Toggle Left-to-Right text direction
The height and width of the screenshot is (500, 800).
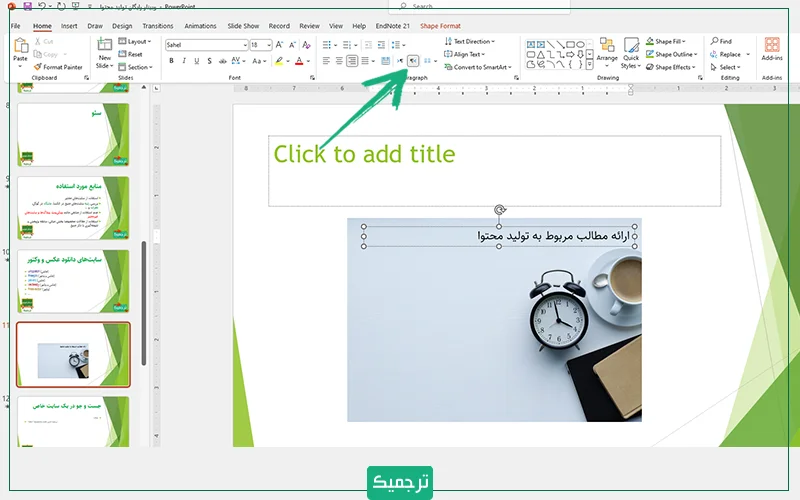(400, 61)
